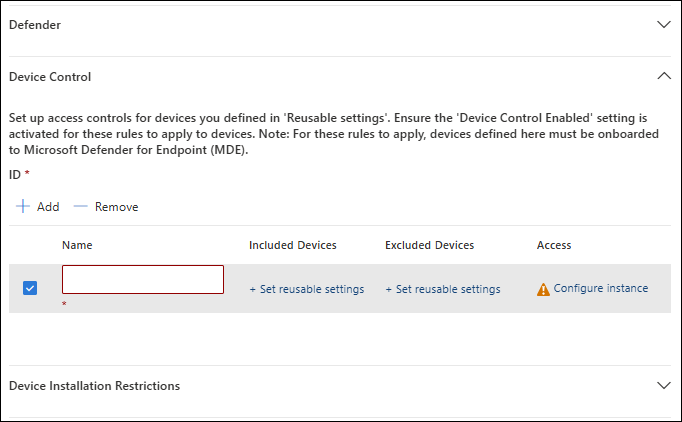Add a new Device Control entry
The width and height of the screenshot is (682, 422).
point(37,207)
